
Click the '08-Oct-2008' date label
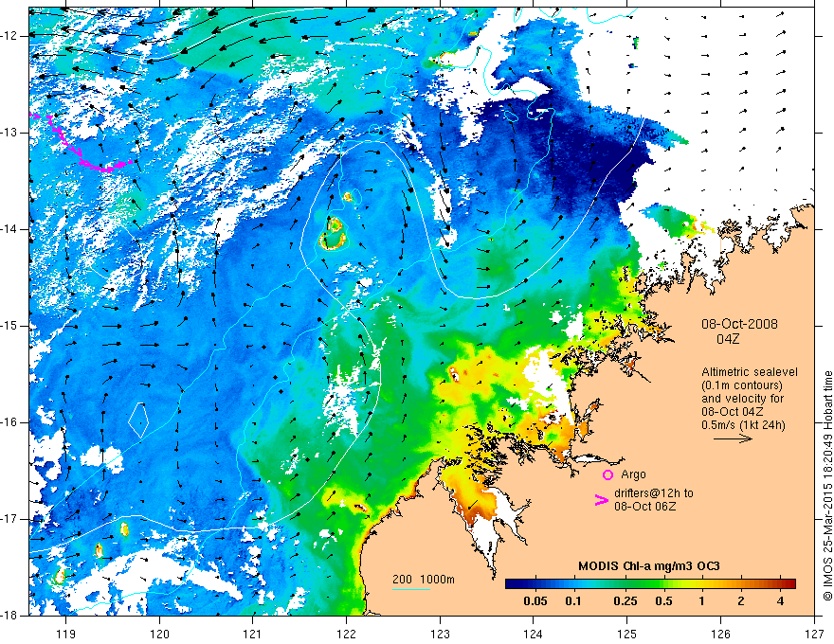point(739,324)
